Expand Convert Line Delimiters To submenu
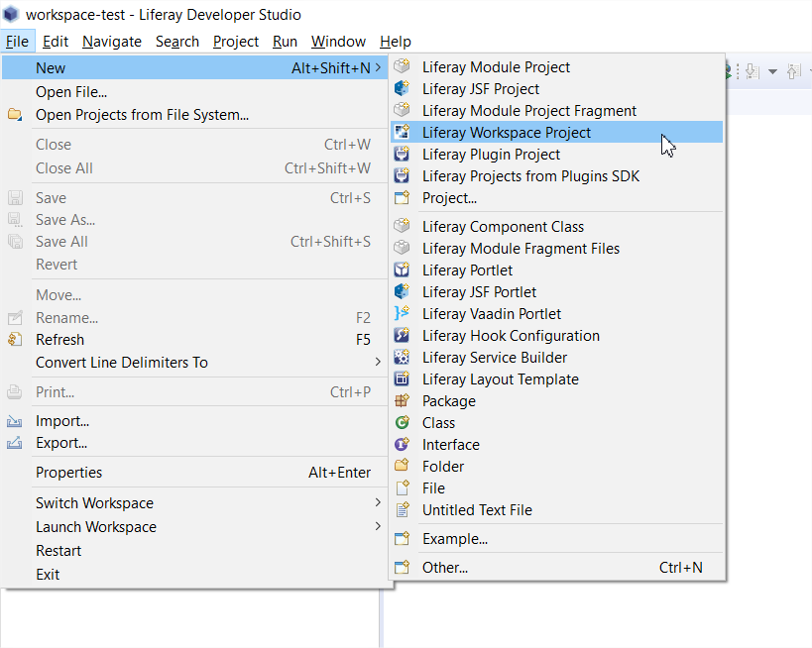 click(x=378, y=363)
